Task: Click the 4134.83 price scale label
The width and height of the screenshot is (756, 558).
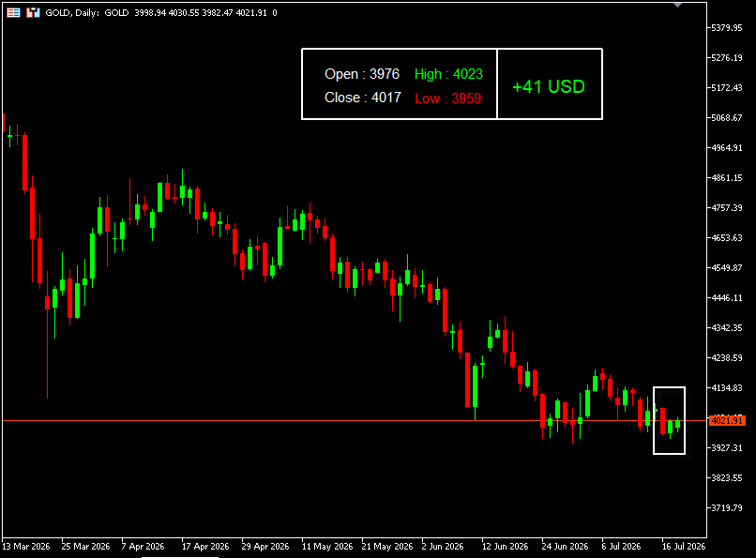Action: coord(727,388)
